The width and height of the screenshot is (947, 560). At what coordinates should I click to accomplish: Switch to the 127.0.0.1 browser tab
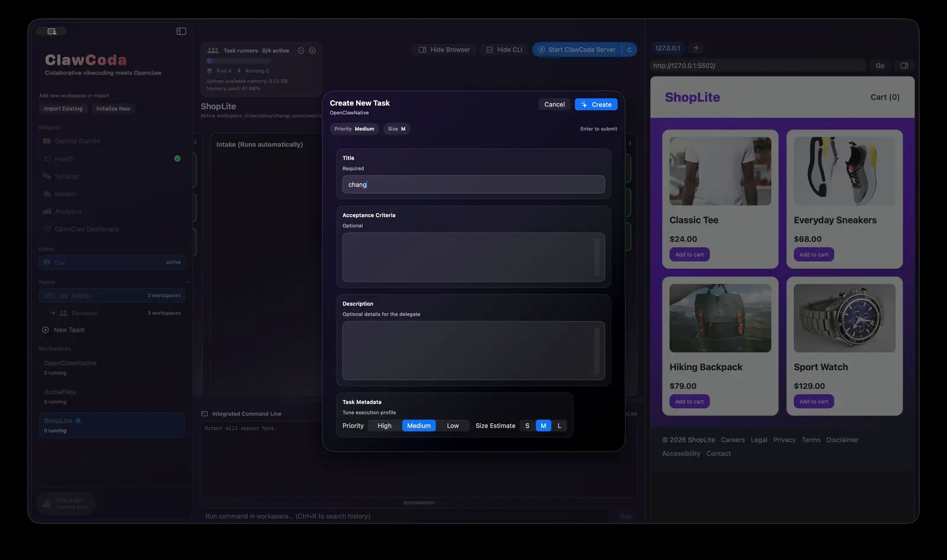click(x=668, y=48)
